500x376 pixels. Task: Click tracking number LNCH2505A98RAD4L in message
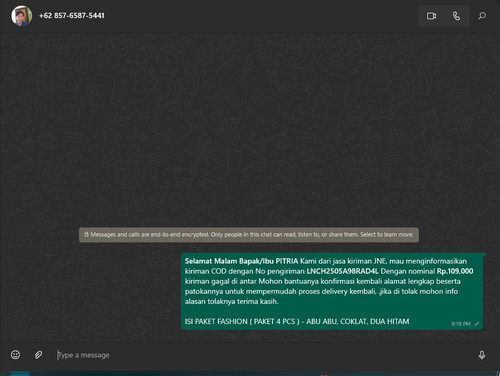coord(342,271)
